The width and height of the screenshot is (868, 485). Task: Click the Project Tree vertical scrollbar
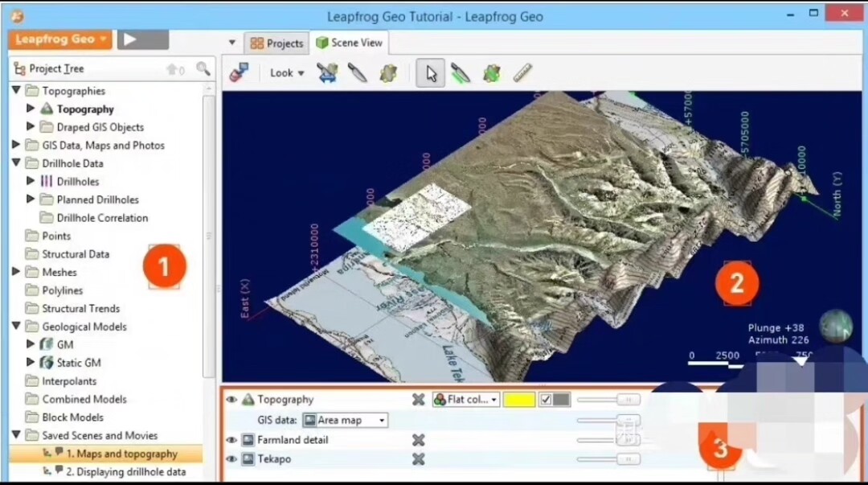point(209,236)
